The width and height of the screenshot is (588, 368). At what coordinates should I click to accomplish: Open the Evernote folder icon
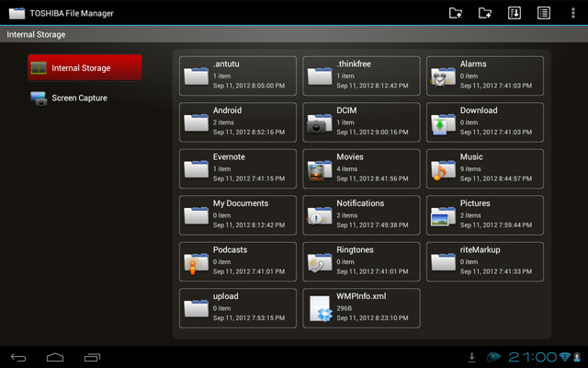click(196, 169)
